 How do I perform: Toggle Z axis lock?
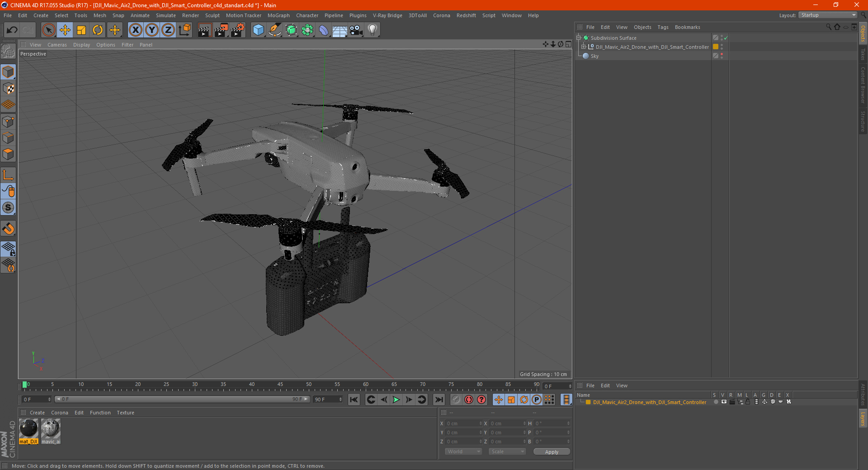coord(168,30)
